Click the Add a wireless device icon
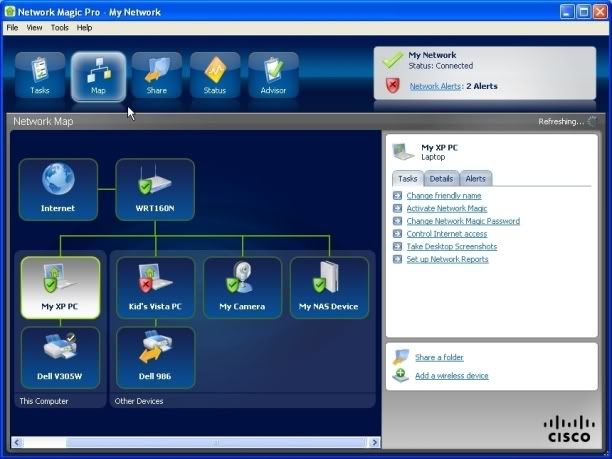612x459 pixels. click(401, 375)
